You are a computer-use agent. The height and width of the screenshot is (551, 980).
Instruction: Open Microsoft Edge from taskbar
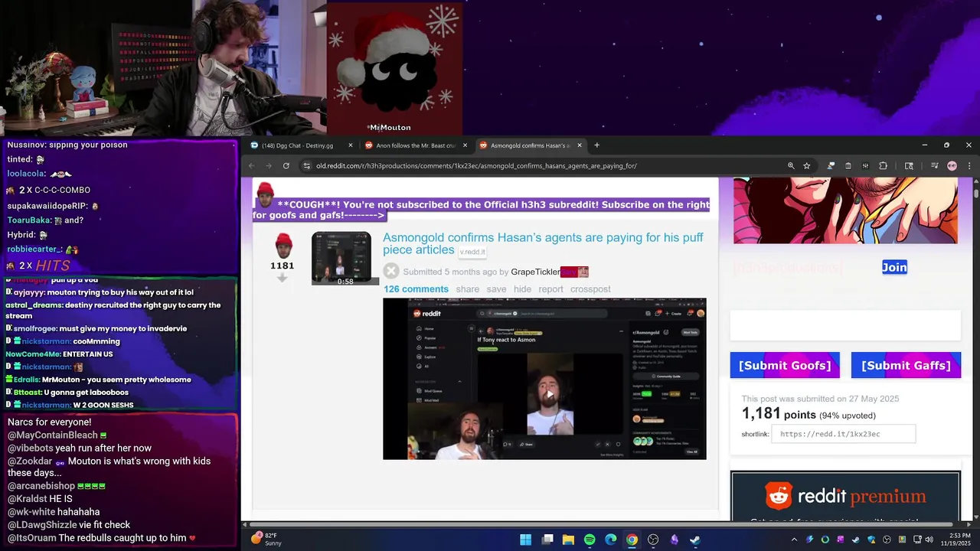(610, 540)
